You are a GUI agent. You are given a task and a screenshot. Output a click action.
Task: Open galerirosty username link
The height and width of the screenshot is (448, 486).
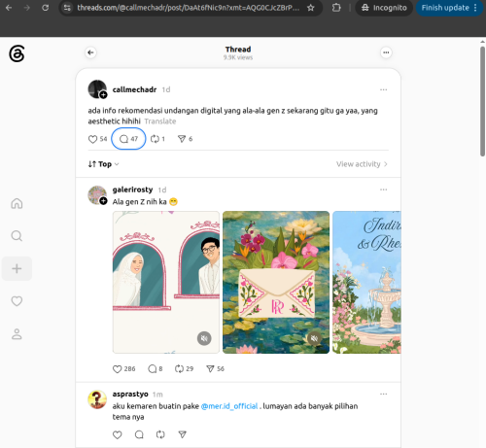click(x=132, y=190)
